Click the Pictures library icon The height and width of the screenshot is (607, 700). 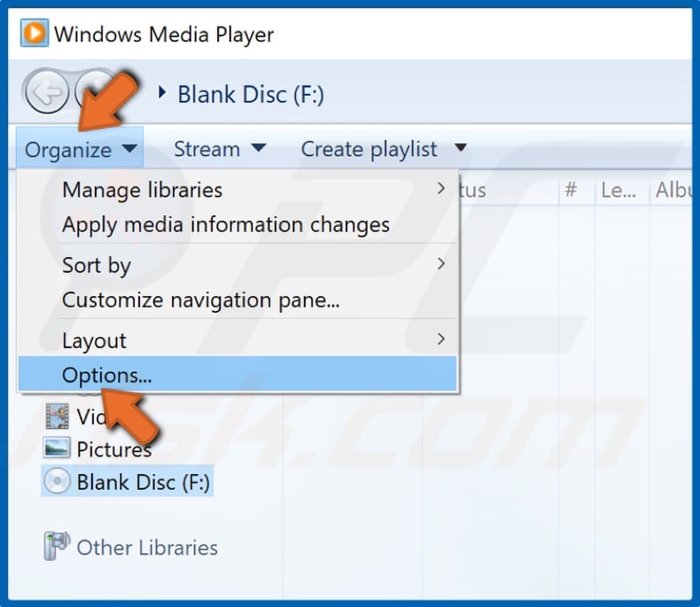pos(56,447)
